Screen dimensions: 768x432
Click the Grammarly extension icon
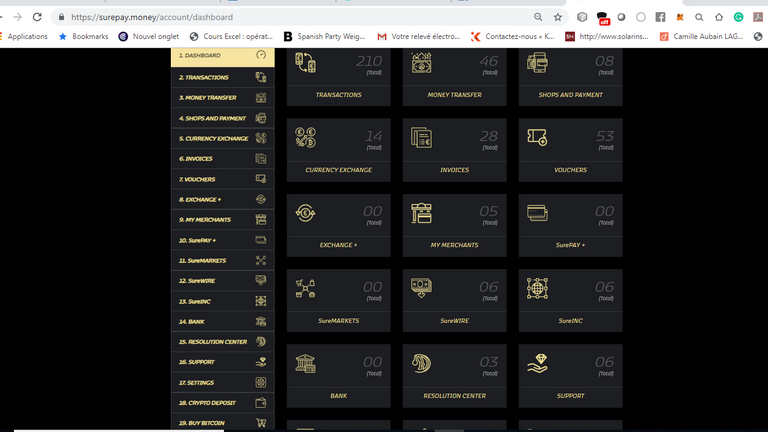(738, 17)
